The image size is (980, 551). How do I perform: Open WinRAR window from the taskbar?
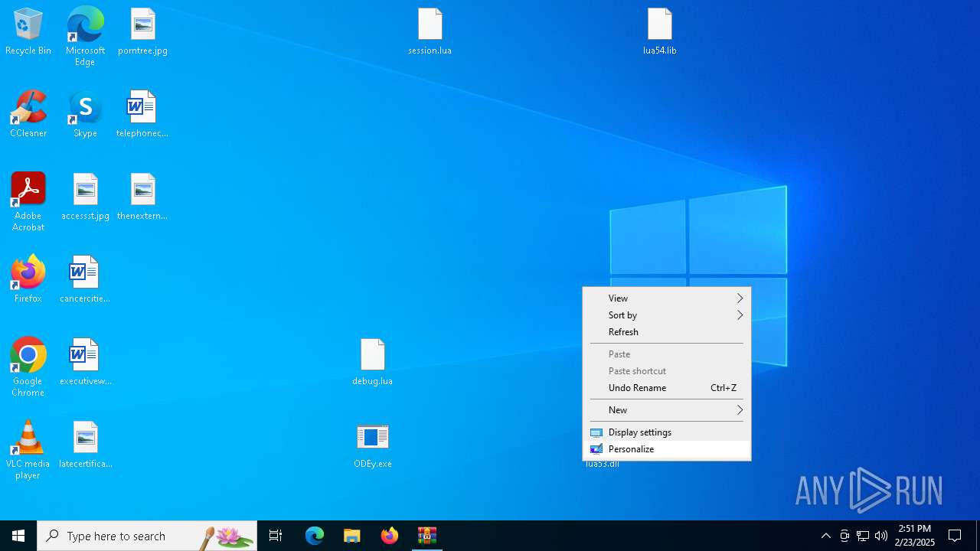[427, 536]
